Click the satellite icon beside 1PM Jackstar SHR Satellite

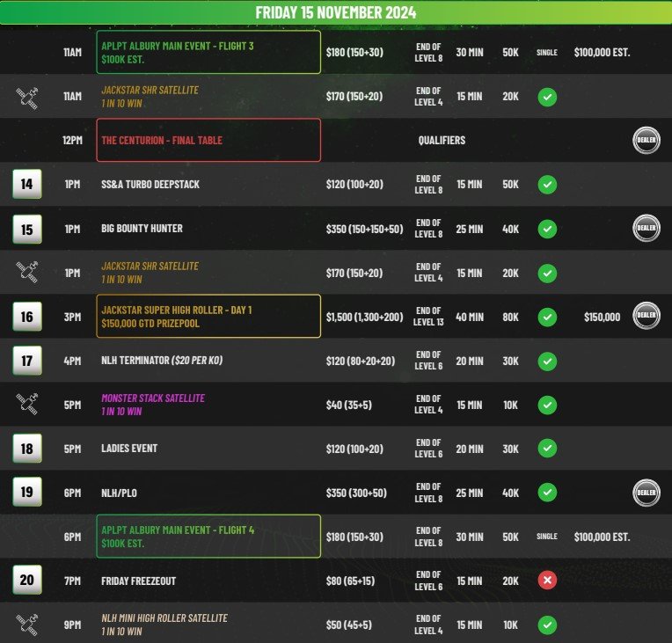pos(26,273)
